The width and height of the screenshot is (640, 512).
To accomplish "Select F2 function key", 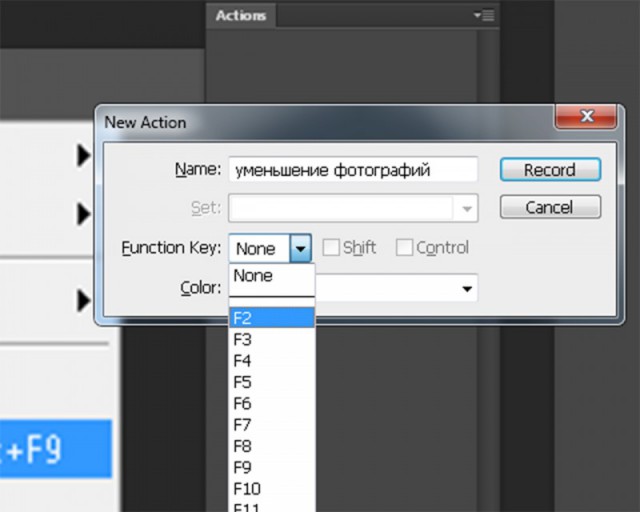I will pyautogui.click(x=272, y=318).
